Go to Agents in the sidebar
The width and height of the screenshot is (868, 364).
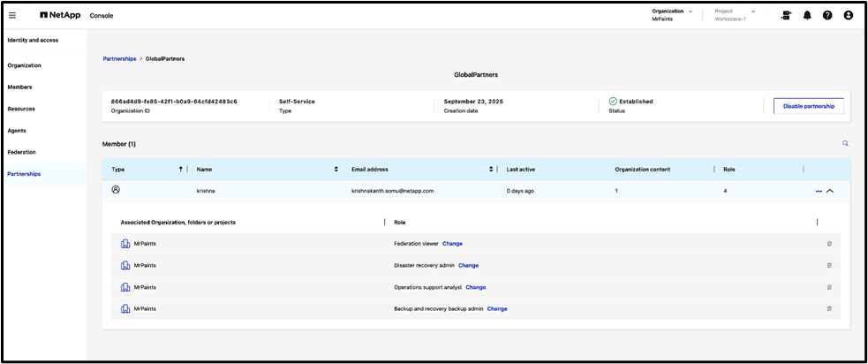17,131
